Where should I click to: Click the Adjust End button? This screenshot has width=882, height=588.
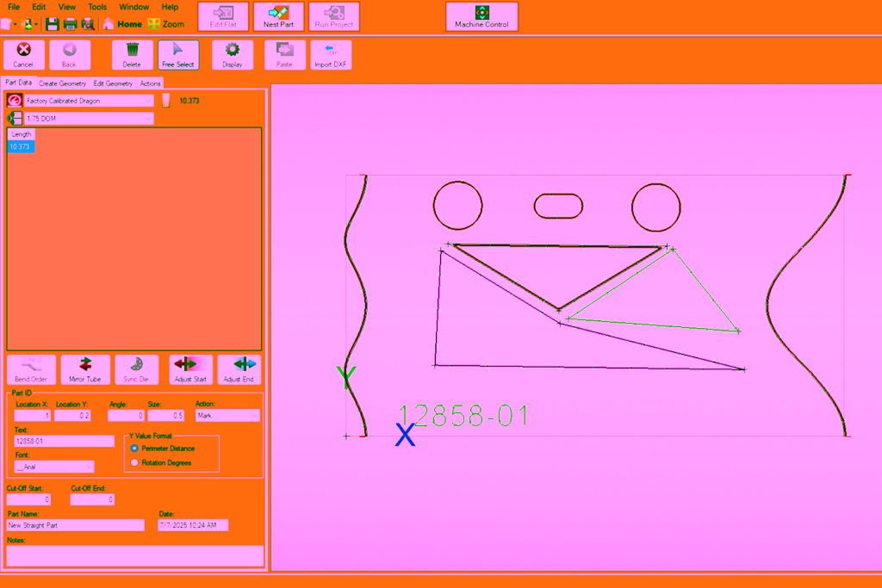(239, 369)
